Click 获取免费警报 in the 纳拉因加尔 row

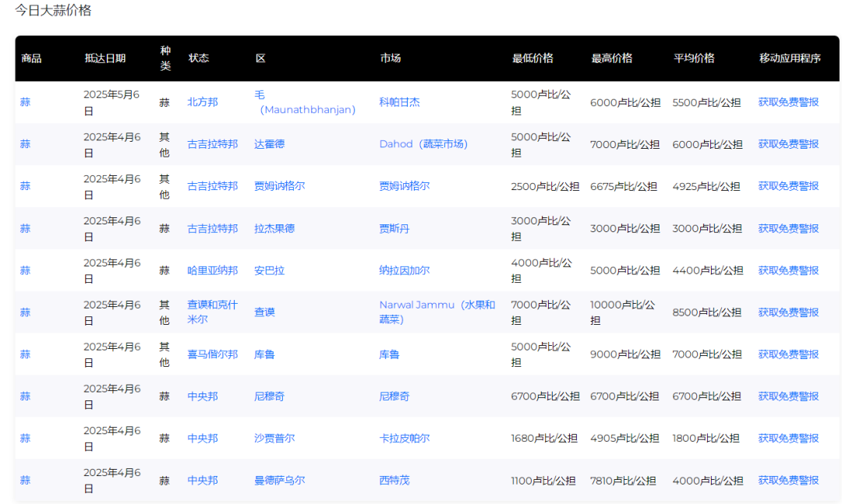click(x=787, y=270)
